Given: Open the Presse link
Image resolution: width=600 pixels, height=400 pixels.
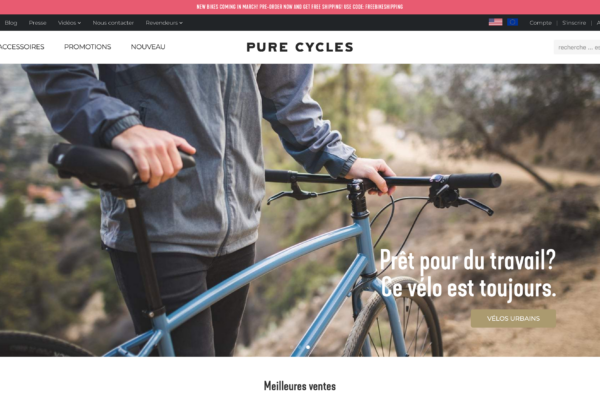Looking at the screenshot, I should tap(38, 23).
